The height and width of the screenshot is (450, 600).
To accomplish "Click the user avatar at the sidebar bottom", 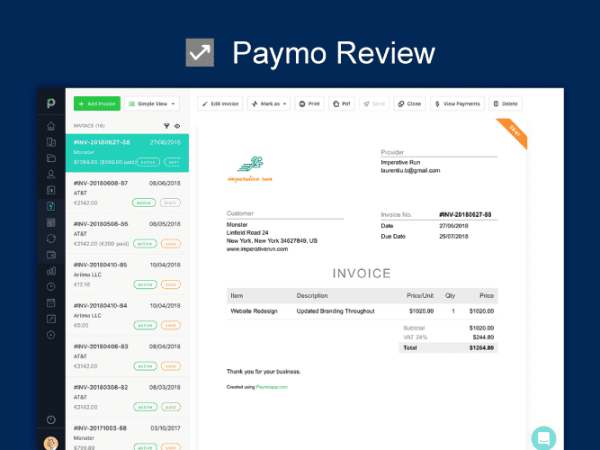I will click(x=50, y=442).
